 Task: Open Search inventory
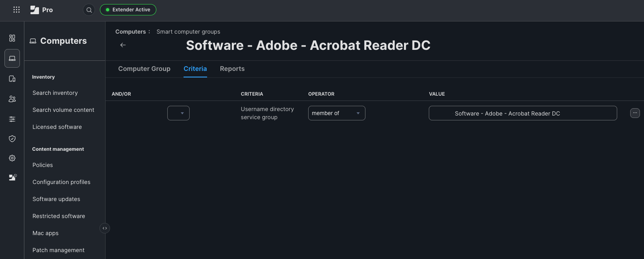point(55,93)
